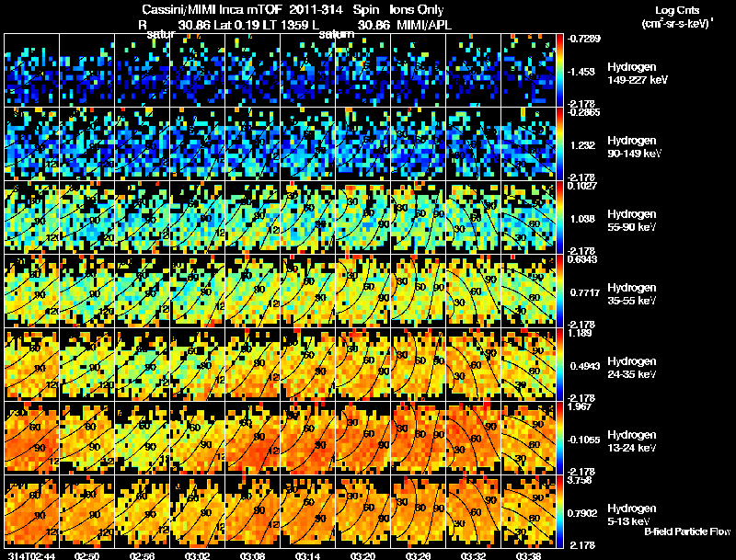This screenshot has height=560, width=736.
Task: Click the 3.758 color scale value
Action: click(x=581, y=480)
